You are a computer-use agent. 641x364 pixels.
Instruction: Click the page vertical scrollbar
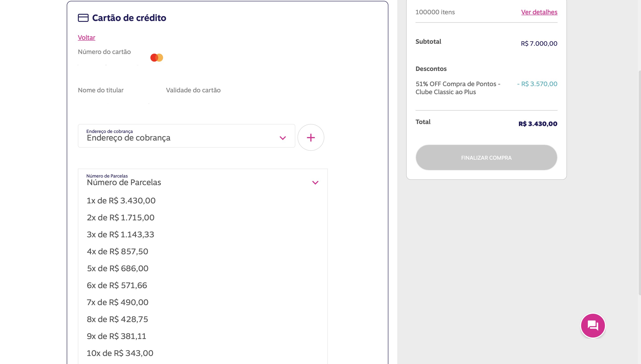coord(639,182)
